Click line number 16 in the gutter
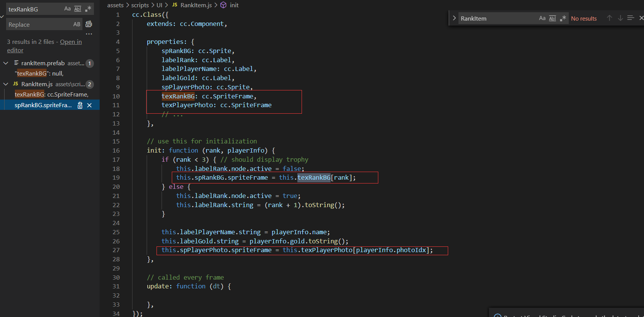 pyautogui.click(x=116, y=151)
